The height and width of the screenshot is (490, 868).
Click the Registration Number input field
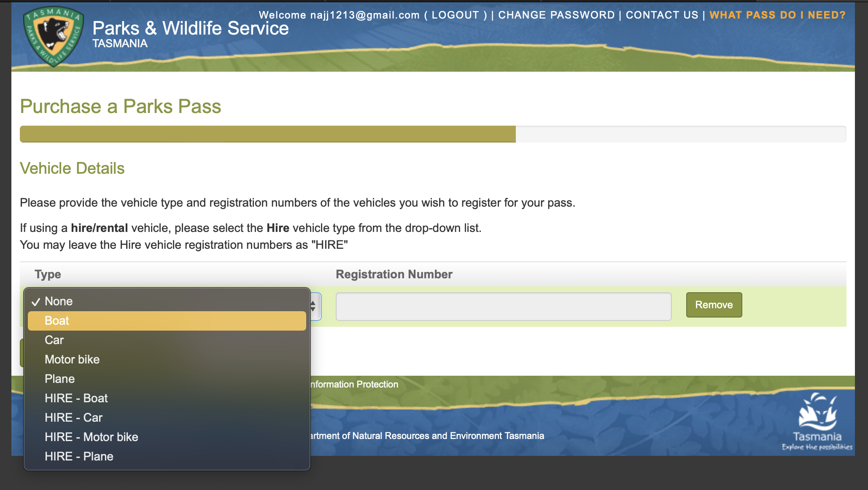(x=503, y=307)
